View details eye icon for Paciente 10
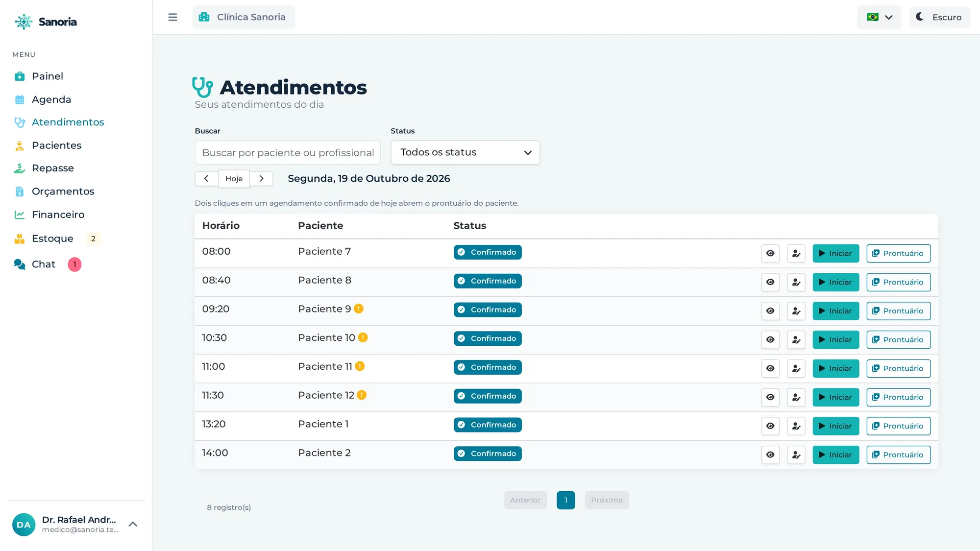 (x=770, y=340)
